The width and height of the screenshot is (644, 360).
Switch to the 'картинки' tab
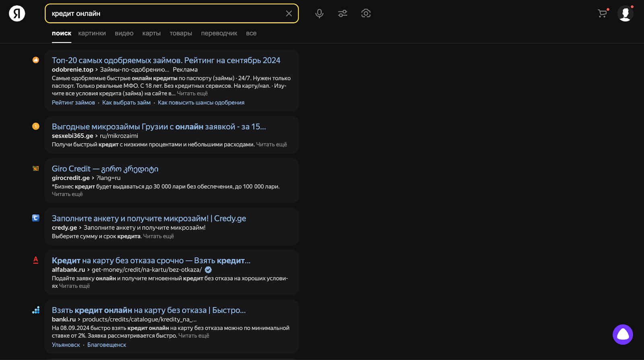[x=92, y=33]
